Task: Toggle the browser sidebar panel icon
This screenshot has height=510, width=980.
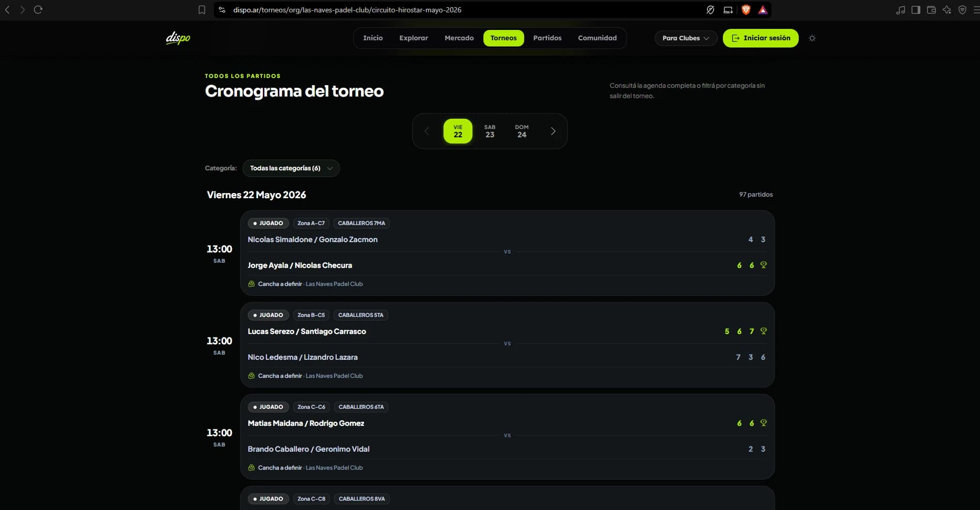Action: (x=916, y=10)
